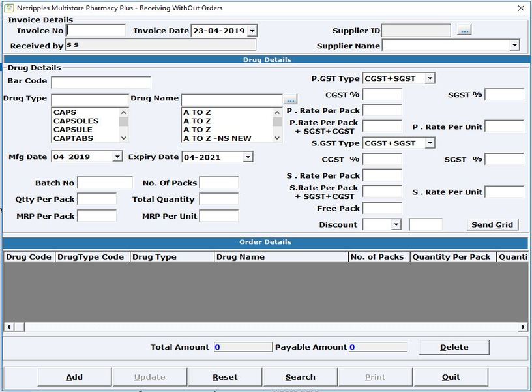
Task: Click the Received by field
Action: (161, 45)
